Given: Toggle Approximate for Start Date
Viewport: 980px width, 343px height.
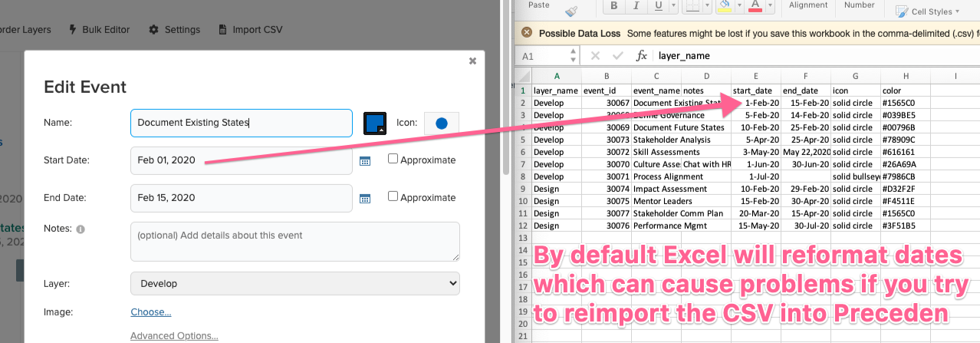Looking at the screenshot, I should pyautogui.click(x=393, y=160).
